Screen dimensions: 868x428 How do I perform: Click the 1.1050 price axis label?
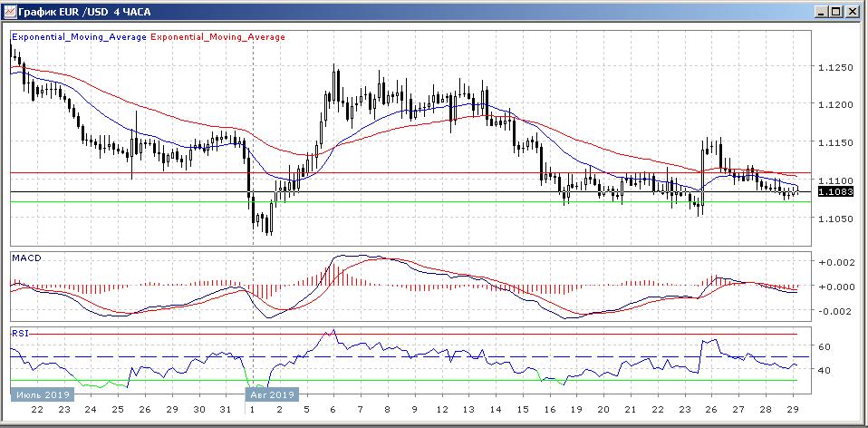(834, 219)
